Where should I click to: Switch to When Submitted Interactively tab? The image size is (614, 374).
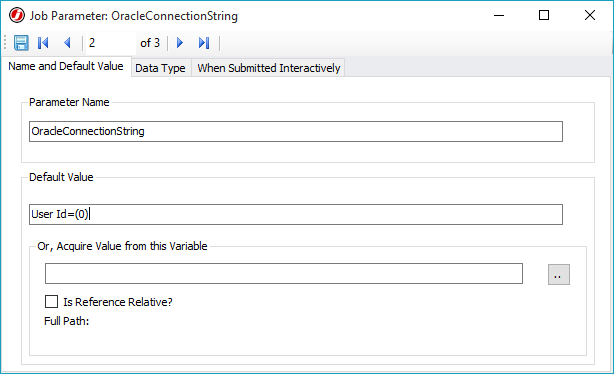(269, 68)
